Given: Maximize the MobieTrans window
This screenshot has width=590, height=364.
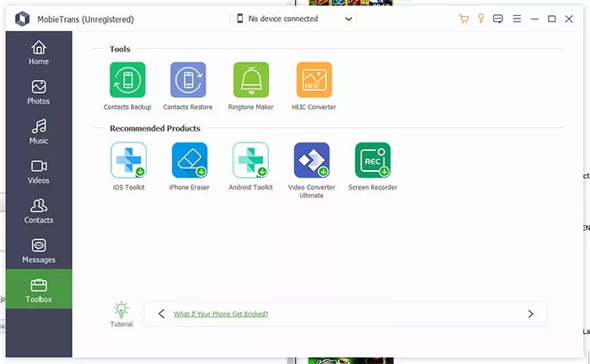Looking at the screenshot, I should [551, 19].
